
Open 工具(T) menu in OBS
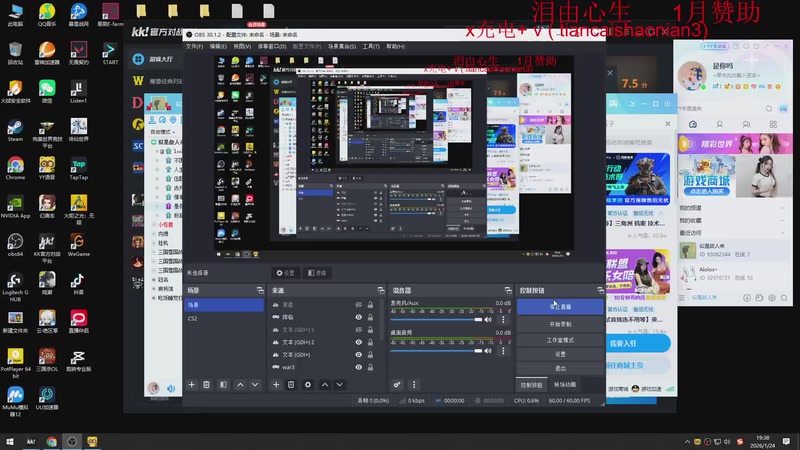click(x=371, y=46)
